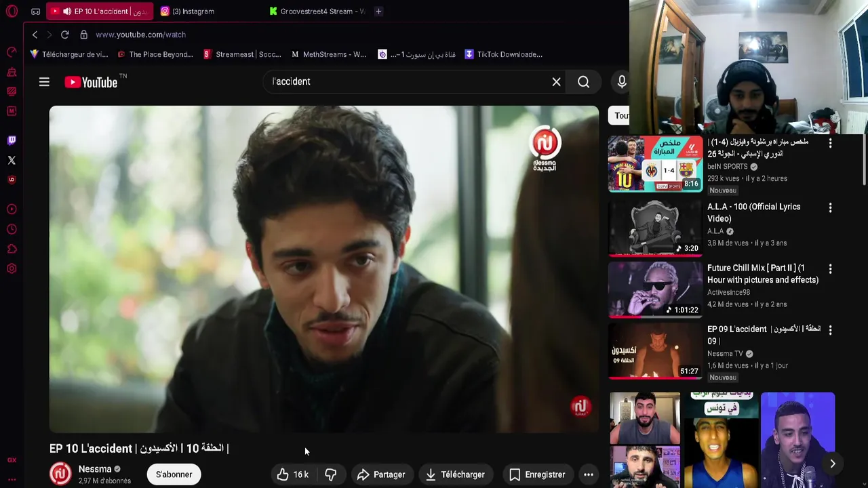The height and width of the screenshot is (488, 868).
Task: Like the video (16 k)
Action: point(292,474)
